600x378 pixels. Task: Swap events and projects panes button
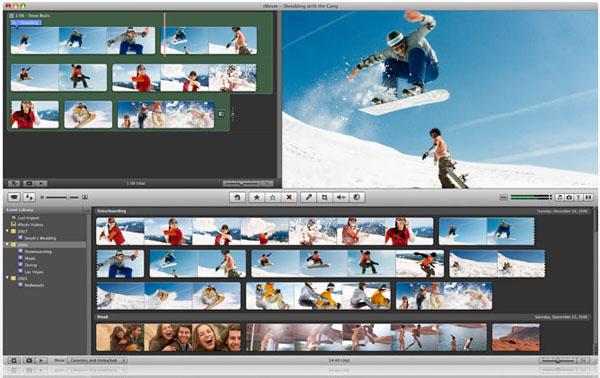tap(29, 197)
